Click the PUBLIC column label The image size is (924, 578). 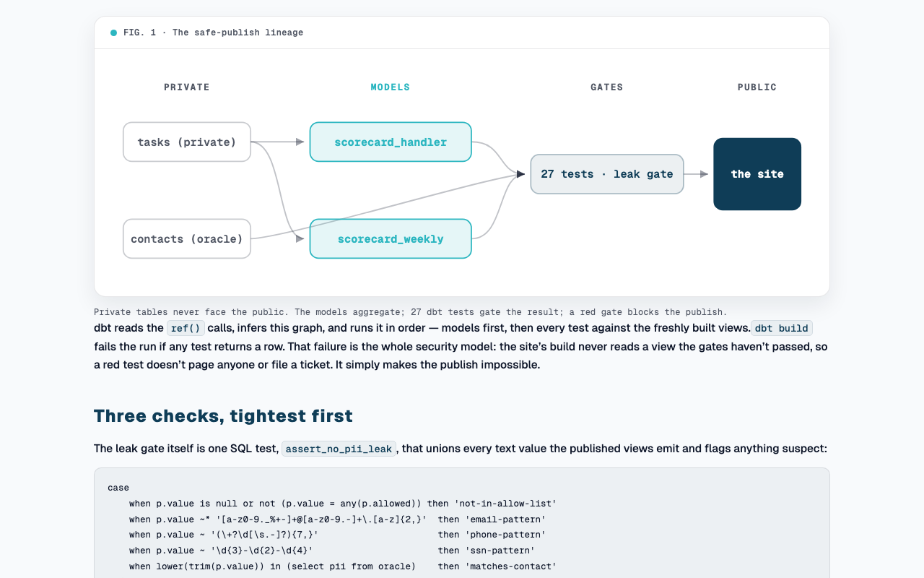[757, 87]
